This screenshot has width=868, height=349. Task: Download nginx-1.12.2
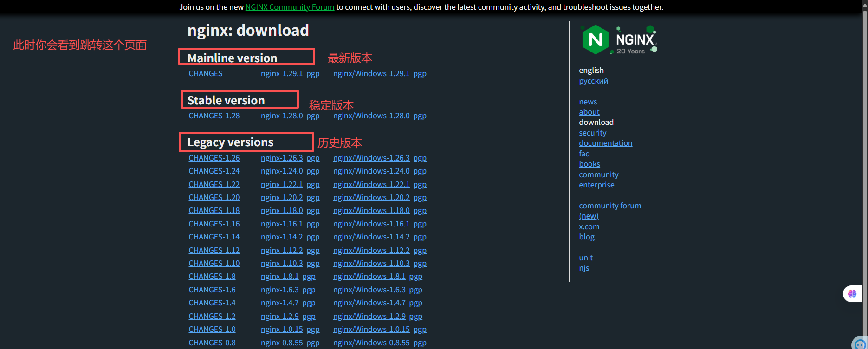(282, 250)
